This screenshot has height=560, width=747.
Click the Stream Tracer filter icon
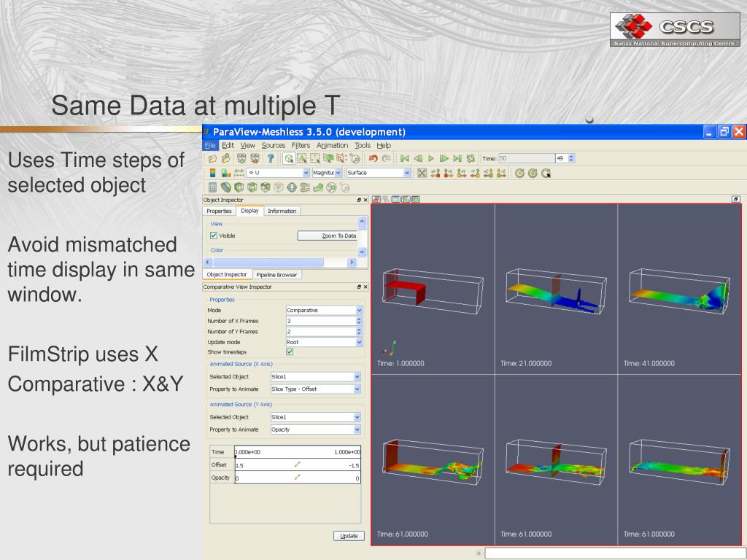point(305,187)
